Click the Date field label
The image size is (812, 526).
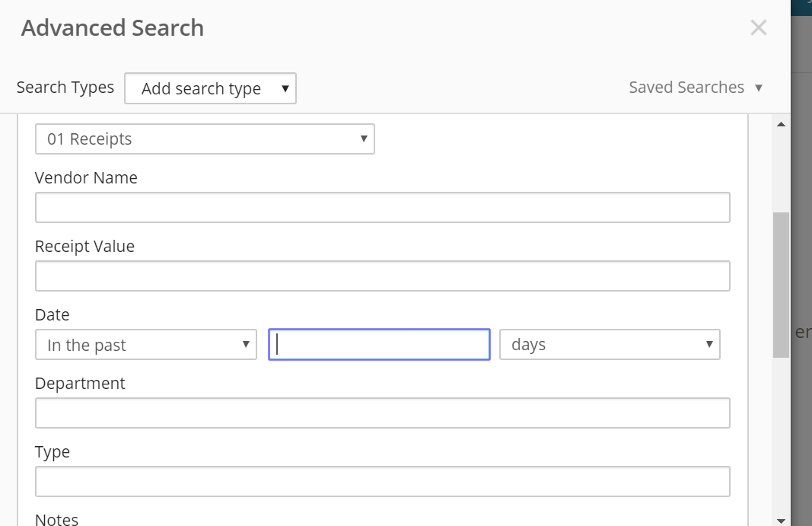pyautogui.click(x=52, y=315)
